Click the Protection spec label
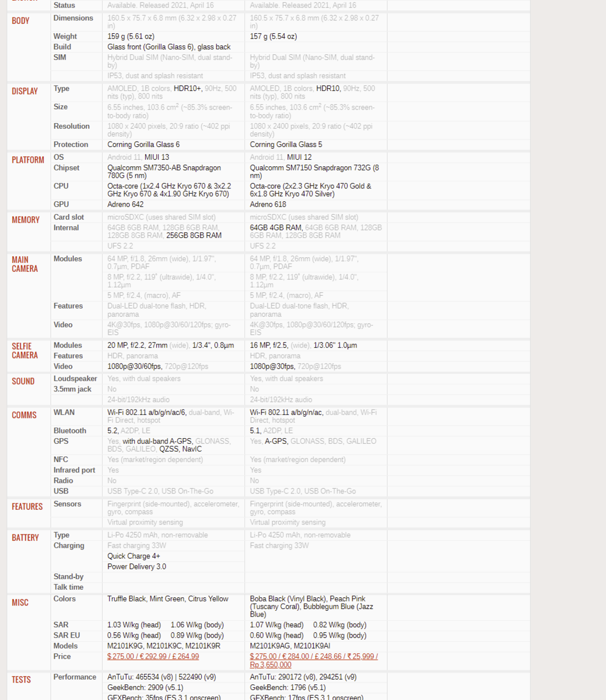The image size is (606, 700). click(x=71, y=144)
